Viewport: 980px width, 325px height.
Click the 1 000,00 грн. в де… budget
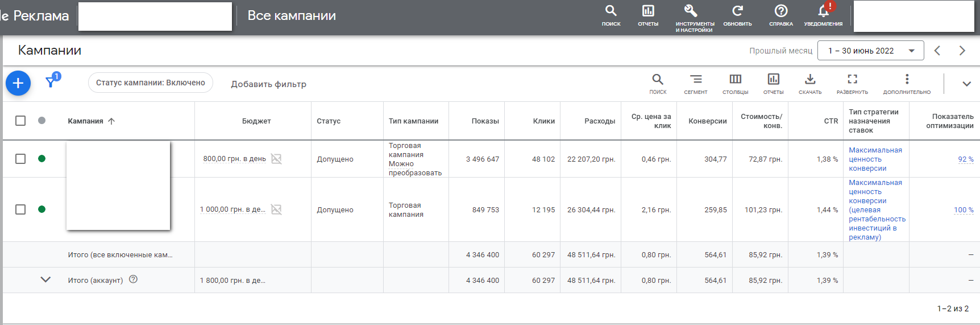[x=232, y=209]
